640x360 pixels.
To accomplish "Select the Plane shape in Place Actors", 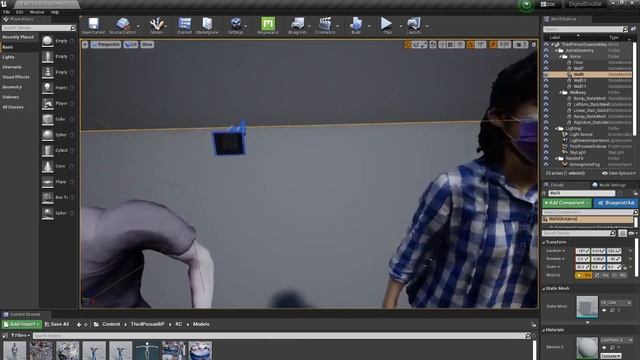I will tap(48, 182).
